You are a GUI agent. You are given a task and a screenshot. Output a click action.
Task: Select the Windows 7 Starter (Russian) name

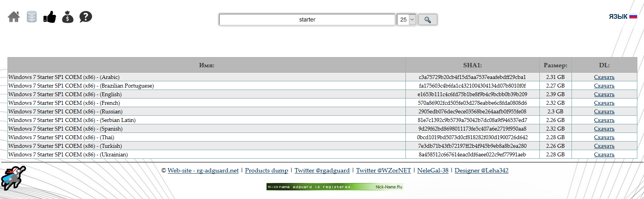tap(65, 111)
